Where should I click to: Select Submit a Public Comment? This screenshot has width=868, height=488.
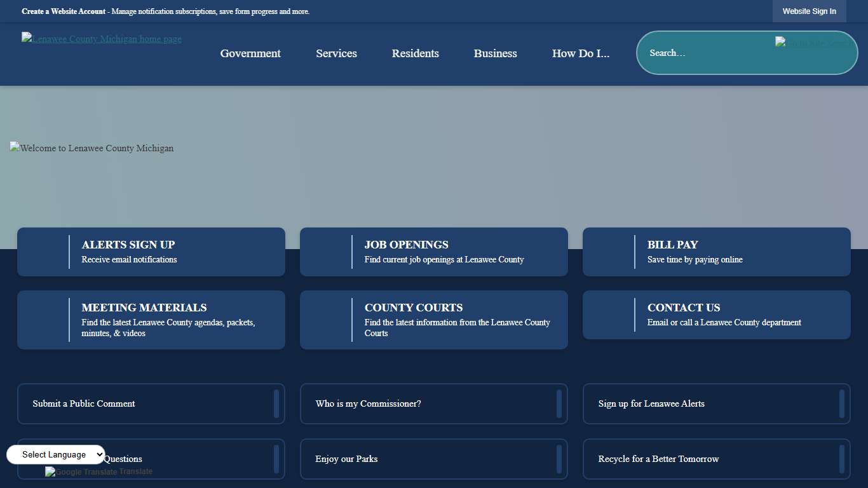(x=83, y=403)
